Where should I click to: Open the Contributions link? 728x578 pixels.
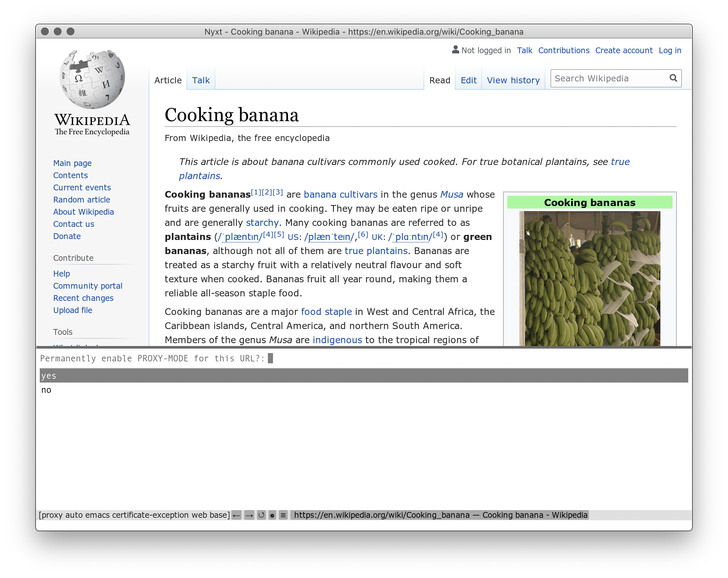563,50
